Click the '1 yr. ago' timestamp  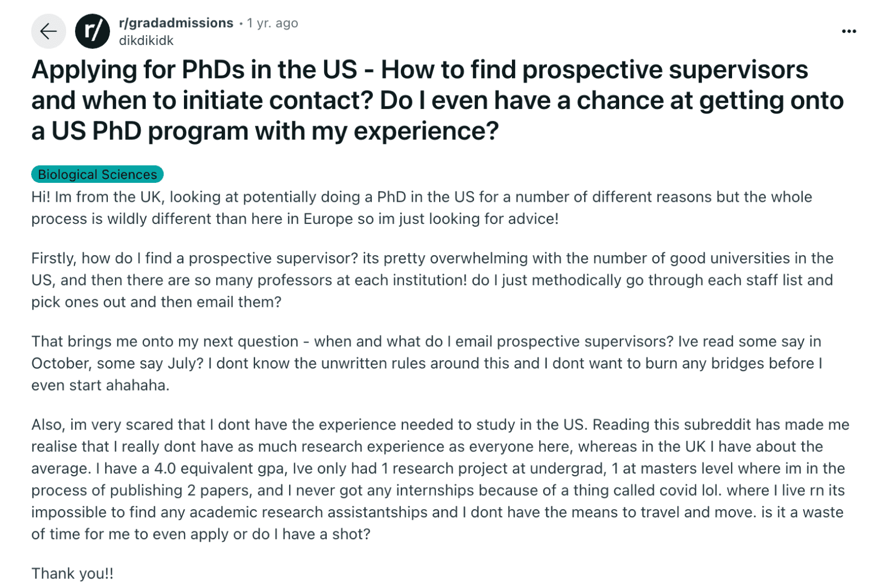(272, 23)
